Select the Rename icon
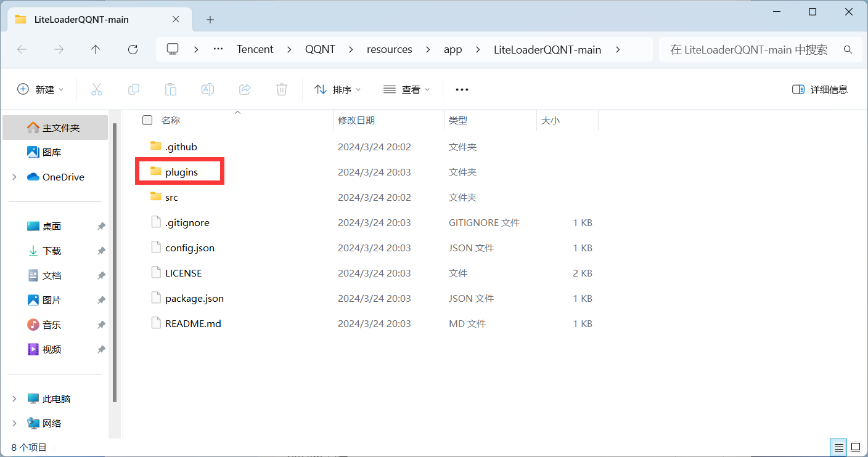This screenshot has height=457, width=868. (x=208, y=89)
